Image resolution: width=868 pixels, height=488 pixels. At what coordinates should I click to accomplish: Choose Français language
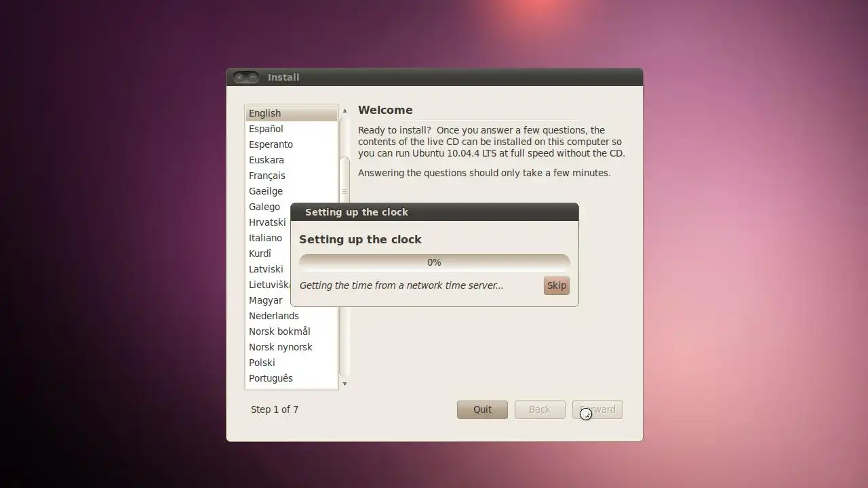click(291, 176)
